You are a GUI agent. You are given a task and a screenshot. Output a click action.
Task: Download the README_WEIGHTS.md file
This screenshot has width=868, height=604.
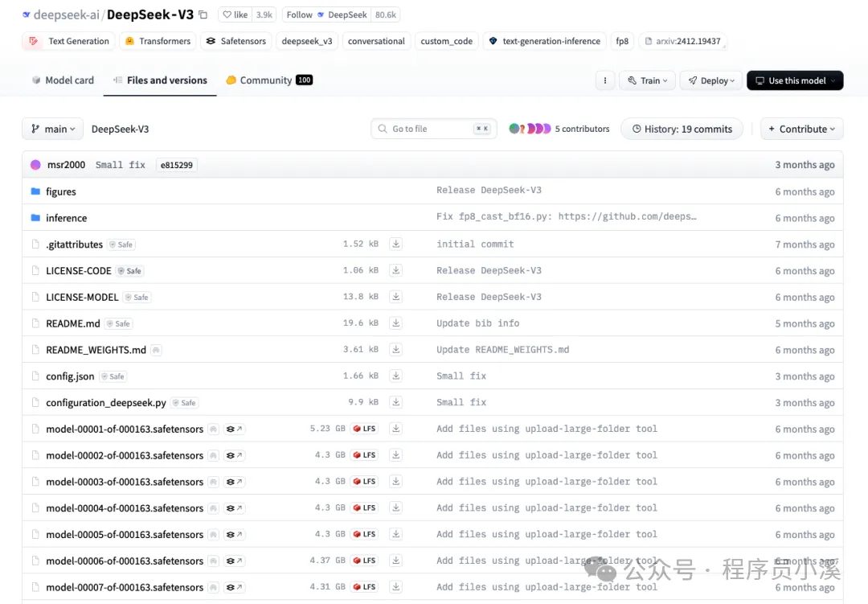click(395, 350)
